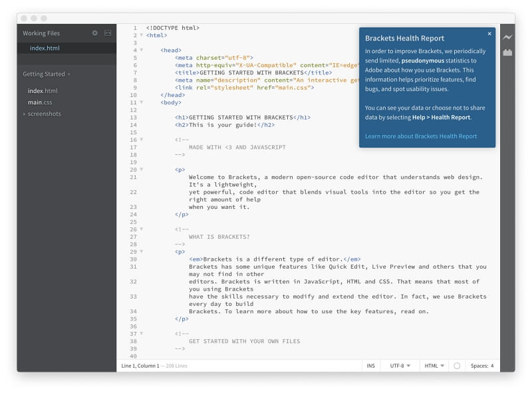Change the indent size value 4
Image resolution: width=532 pixels, height=393 pixels.
click(492, 366)
